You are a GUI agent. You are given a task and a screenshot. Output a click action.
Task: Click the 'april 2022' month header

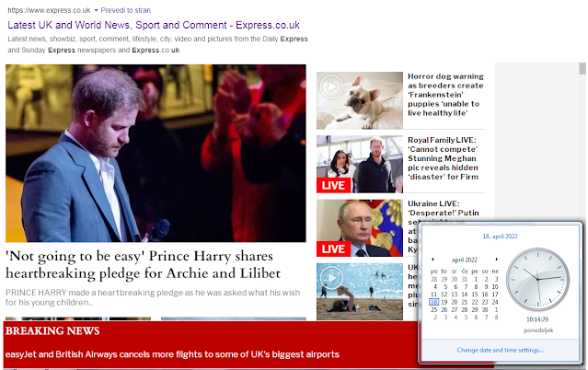tap(465, 260)
